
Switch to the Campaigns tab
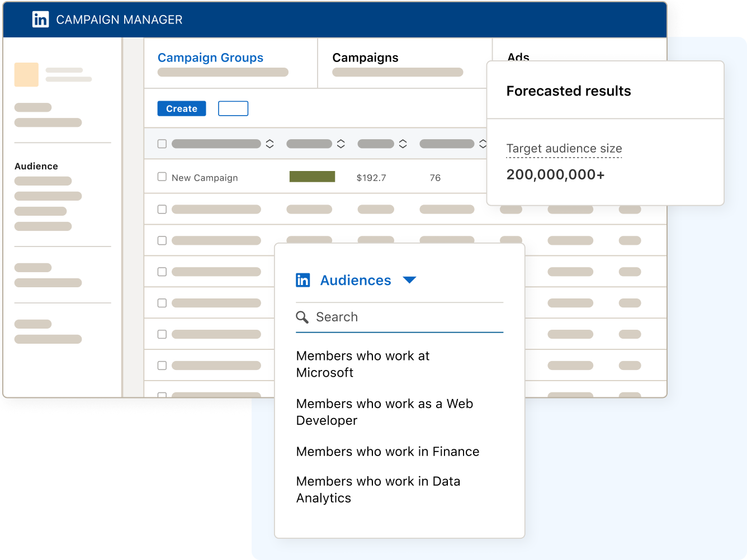(365, 58)
